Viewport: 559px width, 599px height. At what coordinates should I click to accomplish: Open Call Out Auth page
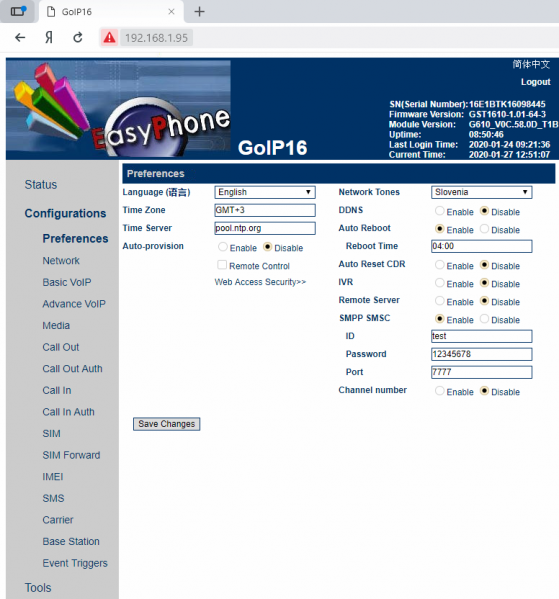point(73,369)
